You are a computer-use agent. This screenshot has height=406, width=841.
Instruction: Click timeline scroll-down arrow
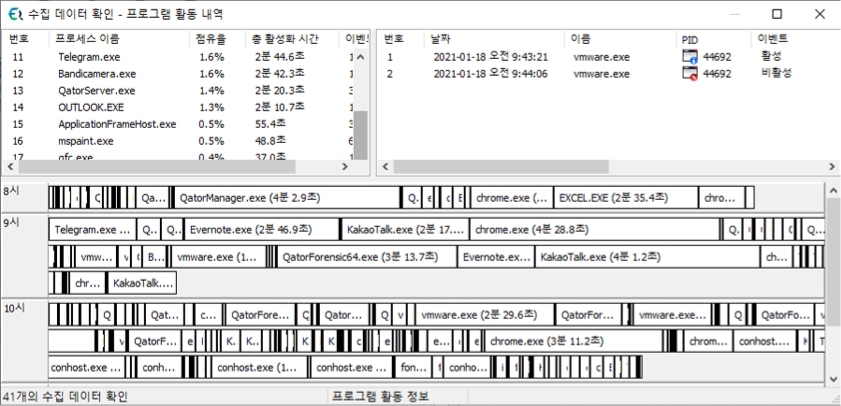(833, 379)
